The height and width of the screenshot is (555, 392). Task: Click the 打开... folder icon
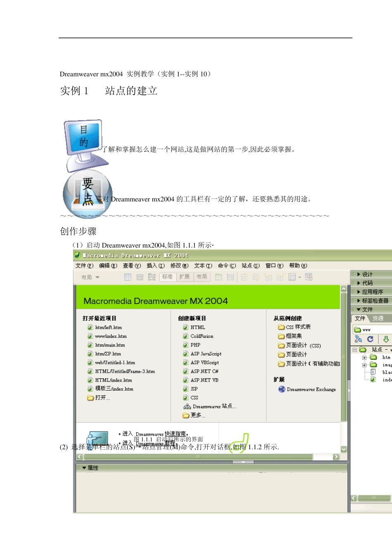click(90, 398)
